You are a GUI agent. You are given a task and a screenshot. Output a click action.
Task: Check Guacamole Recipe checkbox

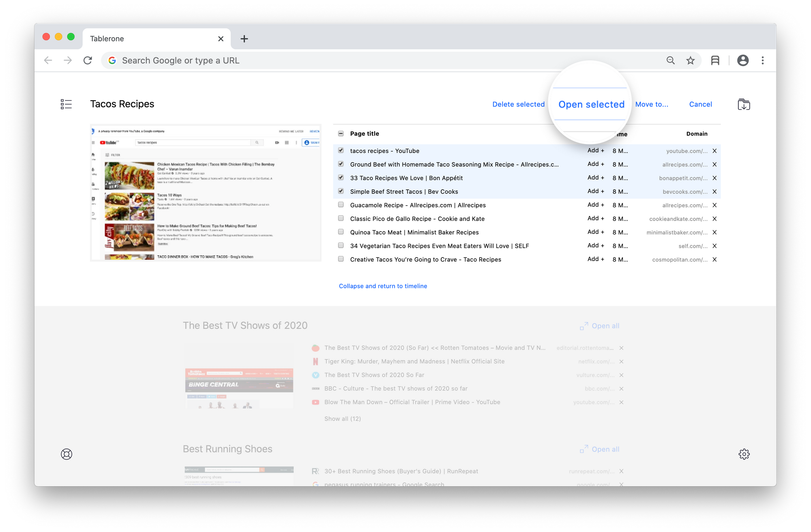[x=341, y=205]
